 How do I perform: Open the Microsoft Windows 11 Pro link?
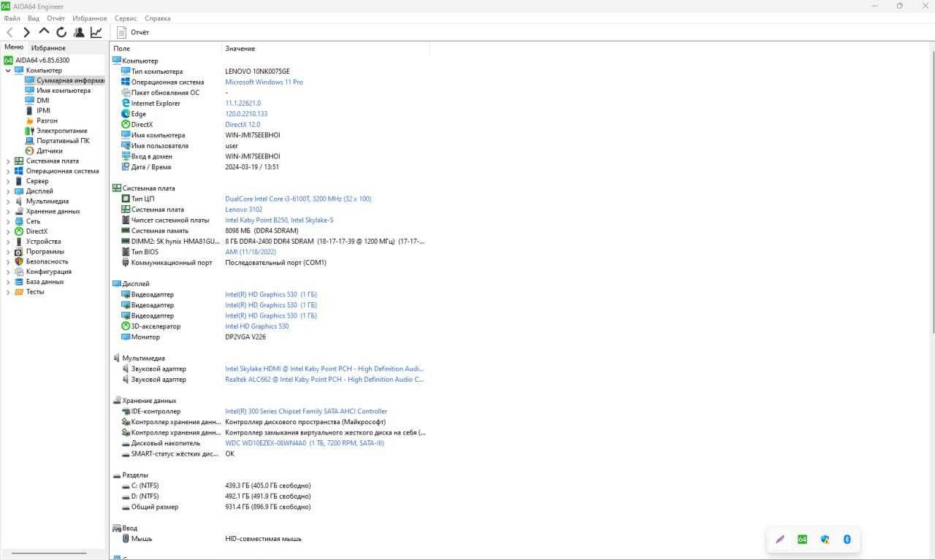click(x=264, y=82)
